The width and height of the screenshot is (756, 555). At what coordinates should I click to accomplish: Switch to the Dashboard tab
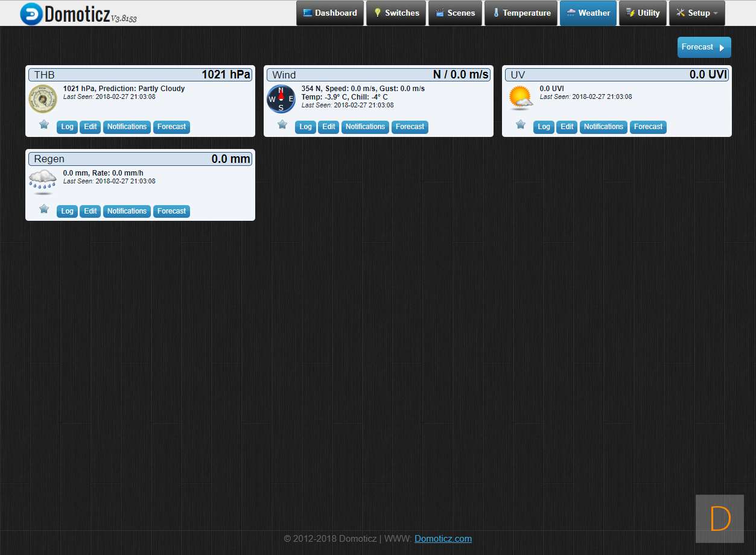click(330, 13)
